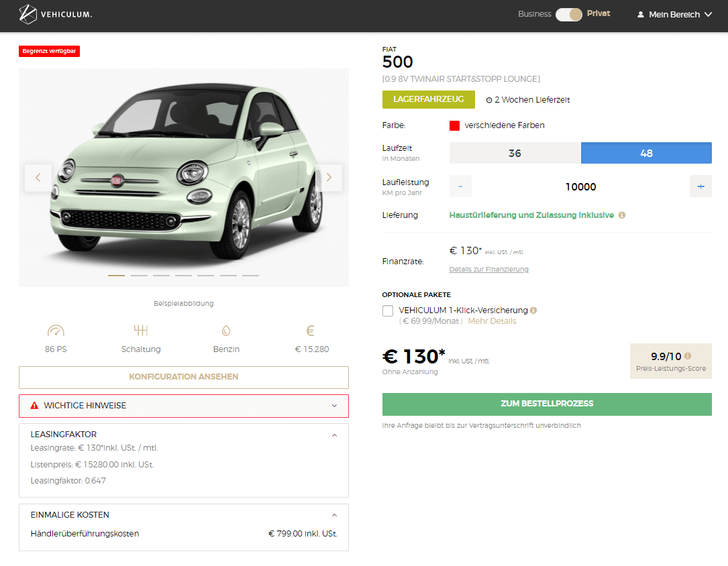
Task: Click the 10000 mileage value field
Action: 581,186
